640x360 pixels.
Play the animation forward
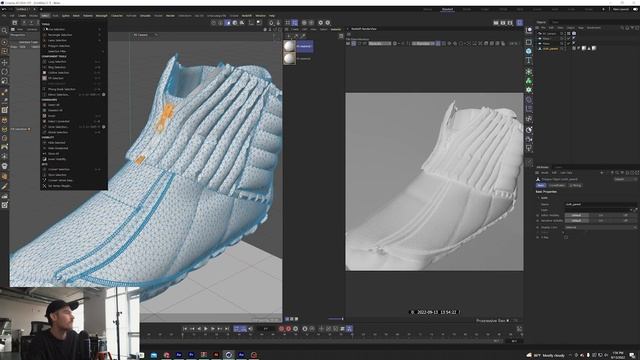[x=206, y=329]
